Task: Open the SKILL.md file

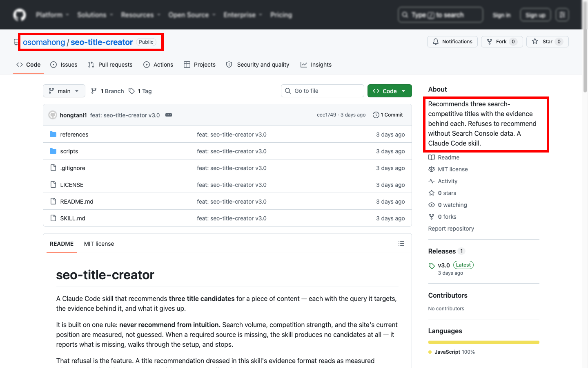Action: point(73,218)
